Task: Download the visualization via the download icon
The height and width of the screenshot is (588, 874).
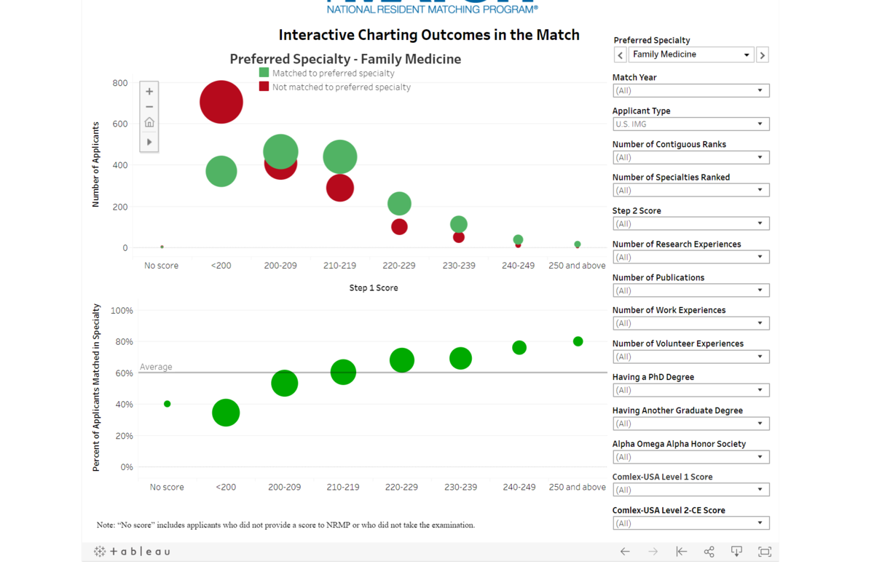Action: pos(737,552)
